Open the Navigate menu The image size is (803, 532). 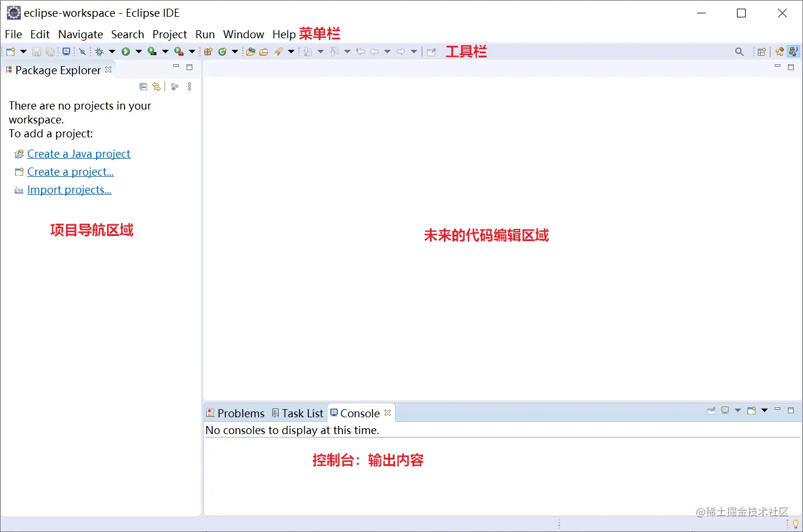click(81, 34)
